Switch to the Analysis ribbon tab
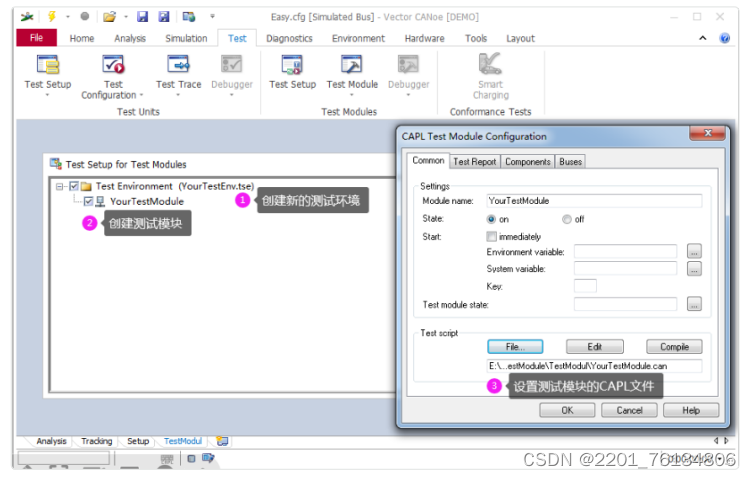 [130, 38]
